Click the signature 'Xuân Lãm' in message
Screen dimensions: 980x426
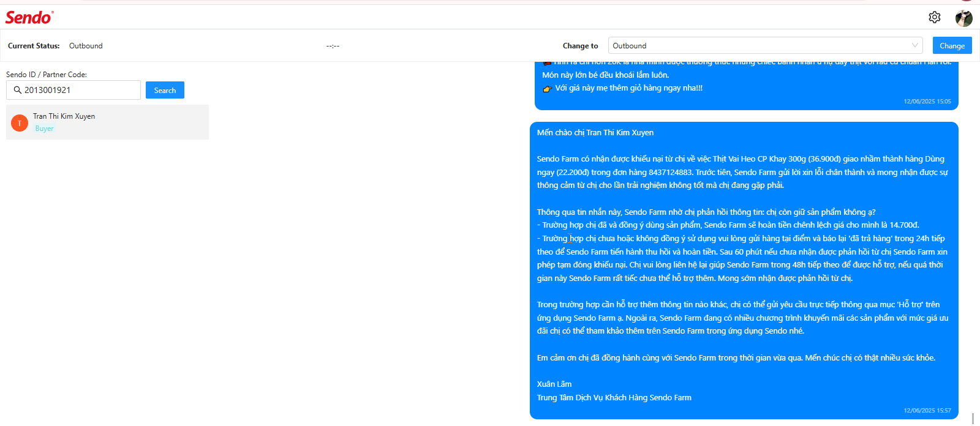pyautogui.click(x=554, y=384)
